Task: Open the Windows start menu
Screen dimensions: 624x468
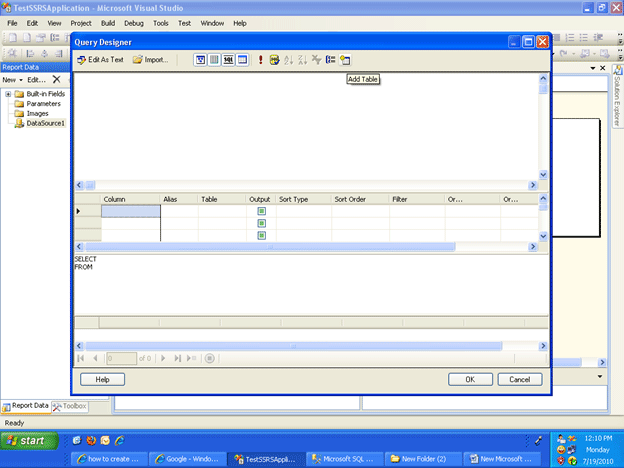Action: 29,441
